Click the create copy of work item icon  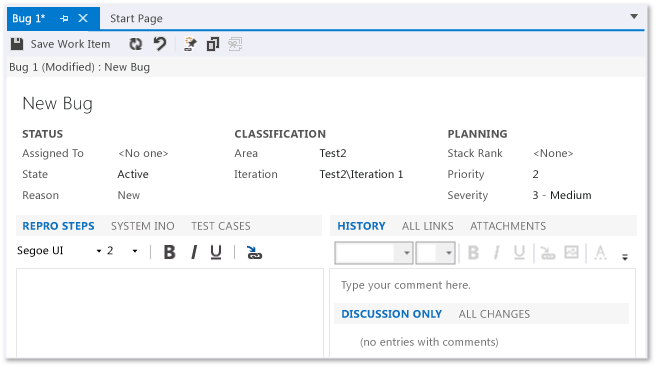(213, 44)
